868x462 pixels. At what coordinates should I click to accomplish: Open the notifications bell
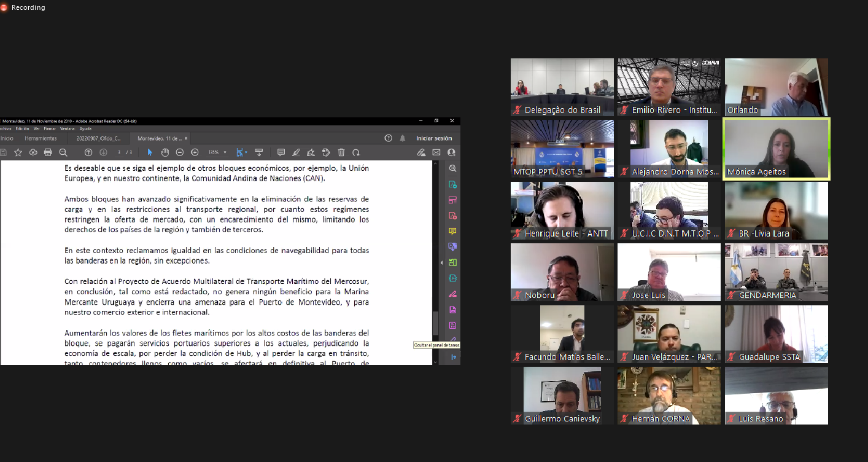[x=403, y=138]
